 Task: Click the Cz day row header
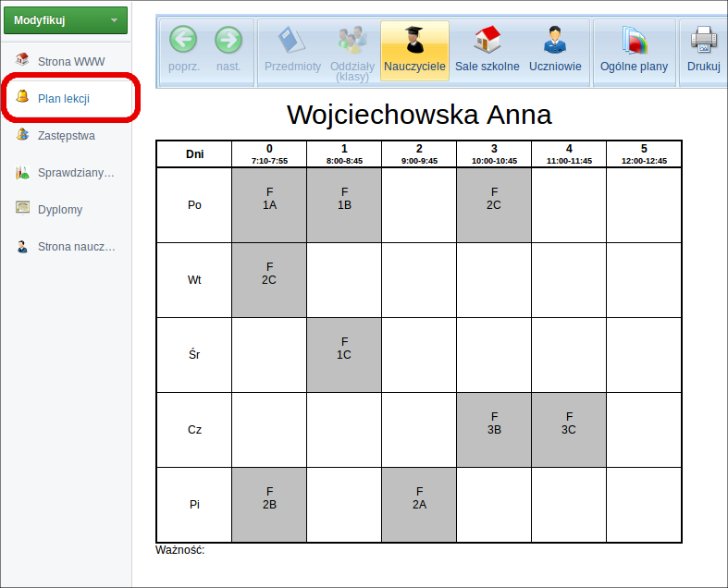(194, 429)
